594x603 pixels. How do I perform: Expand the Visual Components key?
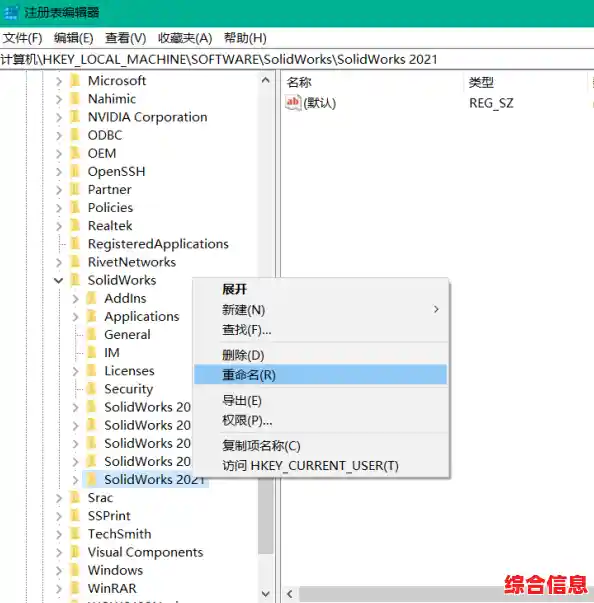click(x=59, y=552)
